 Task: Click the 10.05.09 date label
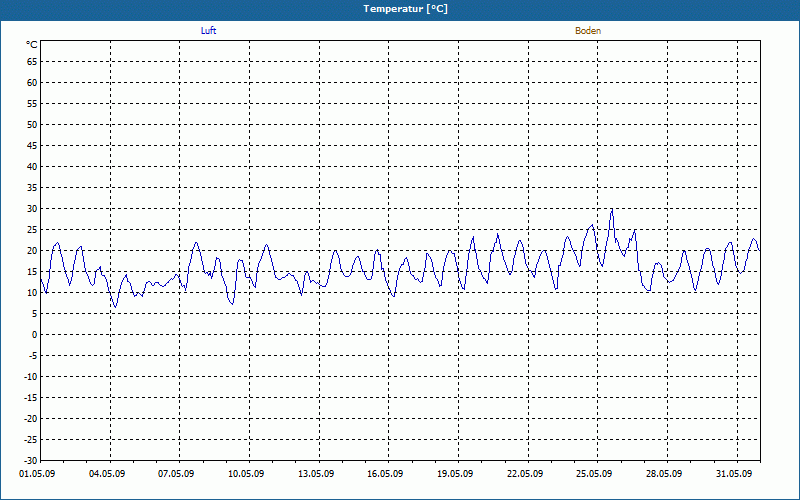(246, 474)
